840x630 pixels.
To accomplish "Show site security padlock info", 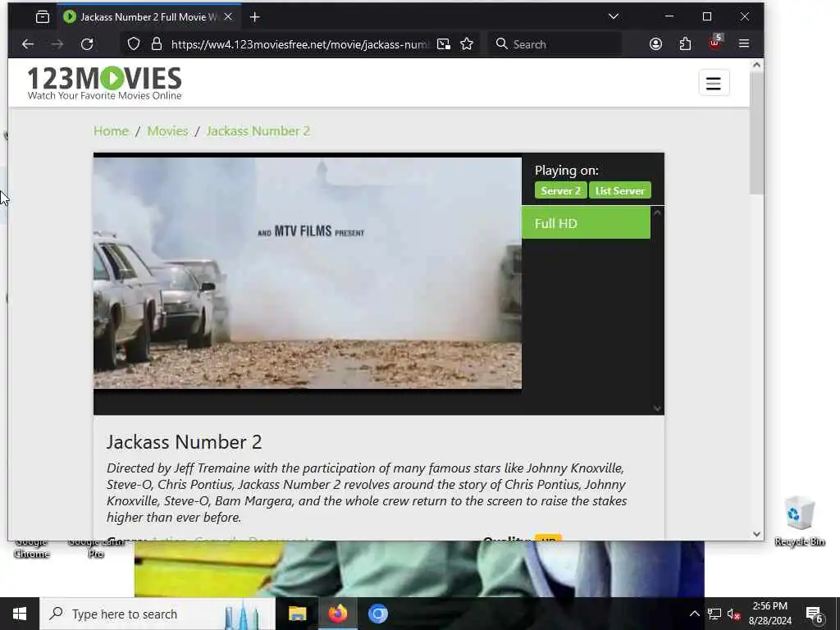I will tap(157, 44).
